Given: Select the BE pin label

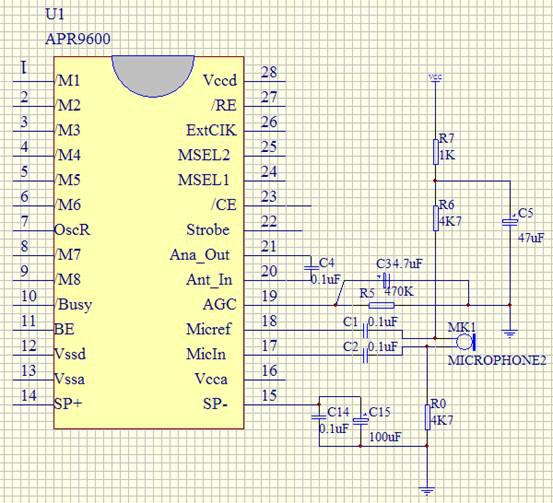Looking at the screenshot, I should point(65,329).
